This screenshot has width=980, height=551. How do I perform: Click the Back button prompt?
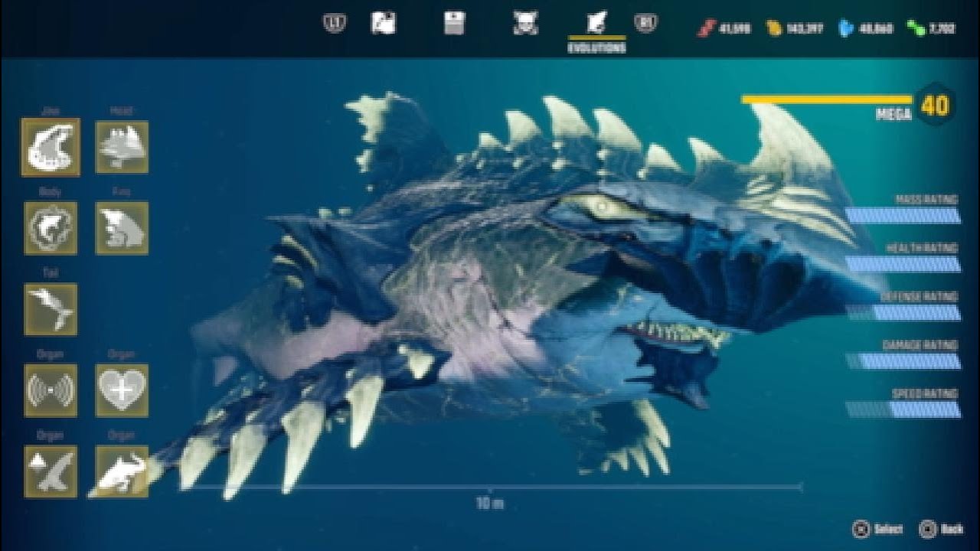coord(942,529)
